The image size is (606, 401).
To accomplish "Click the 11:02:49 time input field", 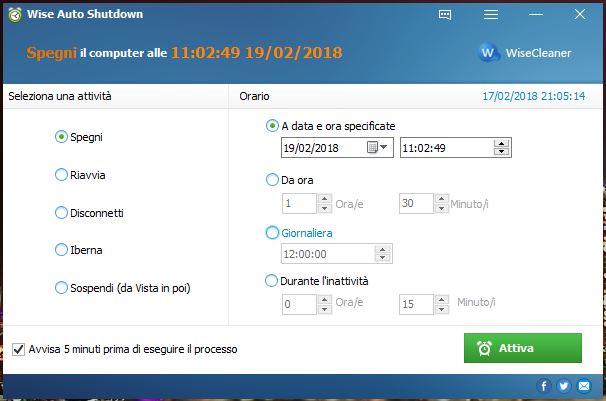I will point(445,148).
